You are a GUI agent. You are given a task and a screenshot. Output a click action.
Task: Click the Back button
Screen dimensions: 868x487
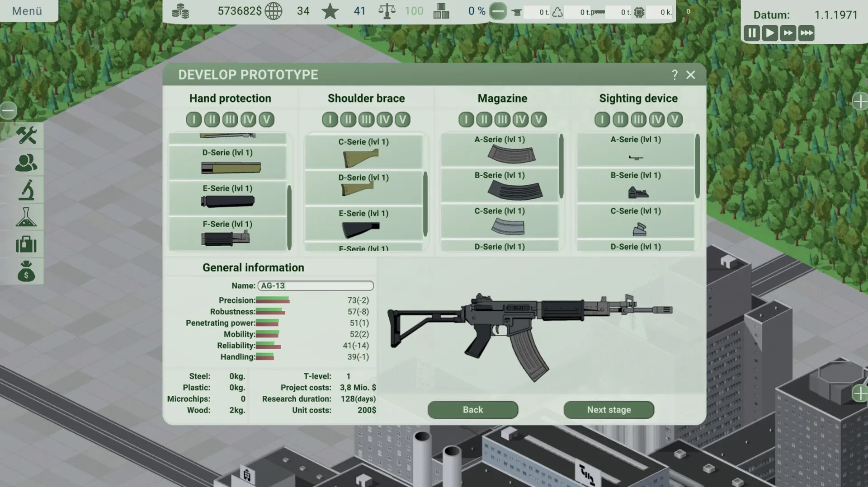472,410
